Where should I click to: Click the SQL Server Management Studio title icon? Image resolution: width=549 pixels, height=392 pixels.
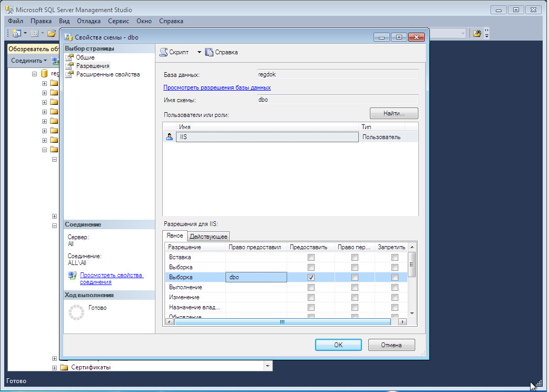[9, 9]
